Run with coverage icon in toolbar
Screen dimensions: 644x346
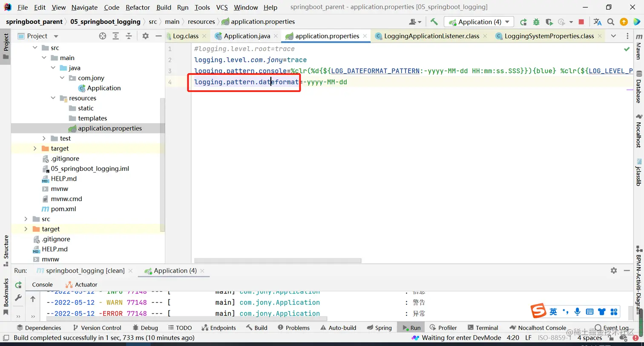click(549, 22)
